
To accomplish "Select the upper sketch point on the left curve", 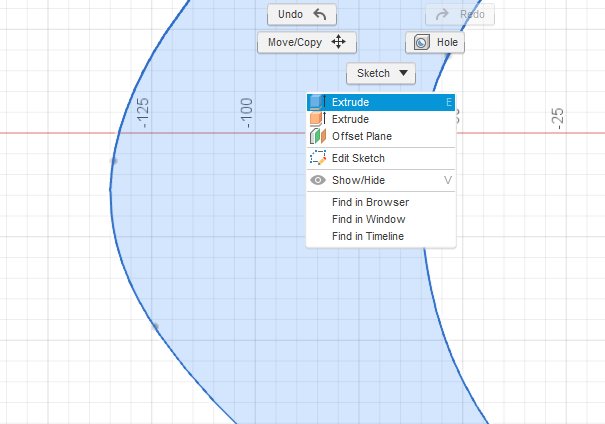I will [x=114, y=160].
